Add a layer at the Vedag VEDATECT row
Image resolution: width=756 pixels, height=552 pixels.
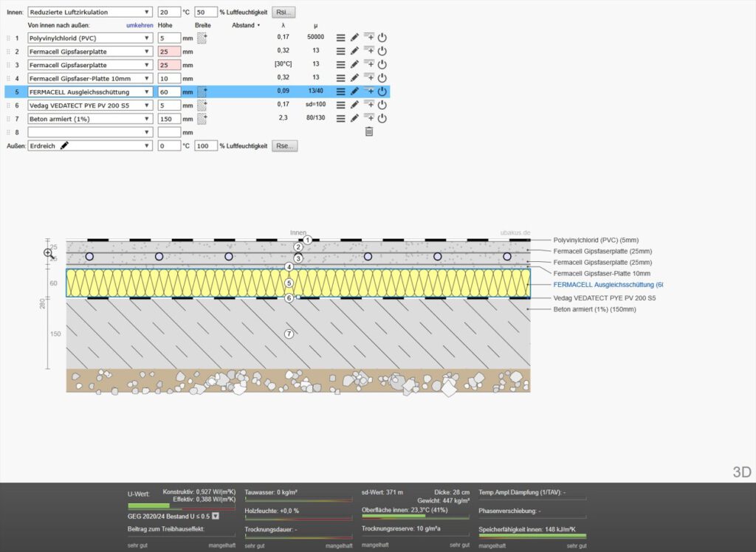[369, 105]
